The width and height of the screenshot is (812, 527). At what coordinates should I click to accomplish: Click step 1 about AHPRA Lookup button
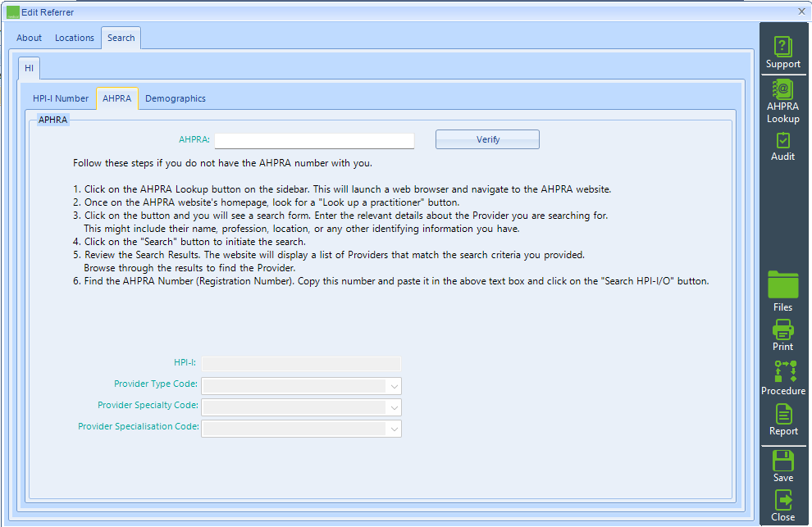pos(342,189)
